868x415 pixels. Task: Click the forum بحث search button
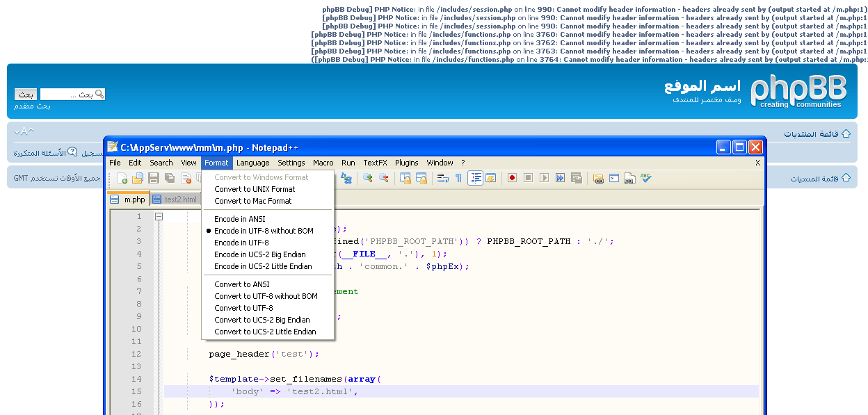[x=26, y=95]
